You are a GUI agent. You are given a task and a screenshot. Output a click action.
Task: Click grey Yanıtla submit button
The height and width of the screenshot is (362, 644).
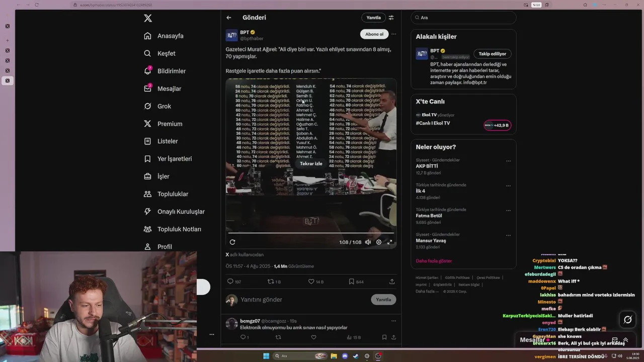(x=383, y=300)
